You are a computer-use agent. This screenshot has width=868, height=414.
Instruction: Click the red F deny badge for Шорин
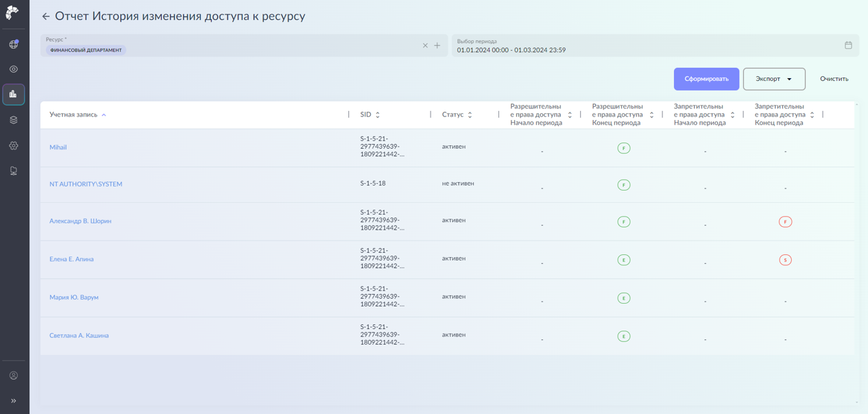point(785,222)
